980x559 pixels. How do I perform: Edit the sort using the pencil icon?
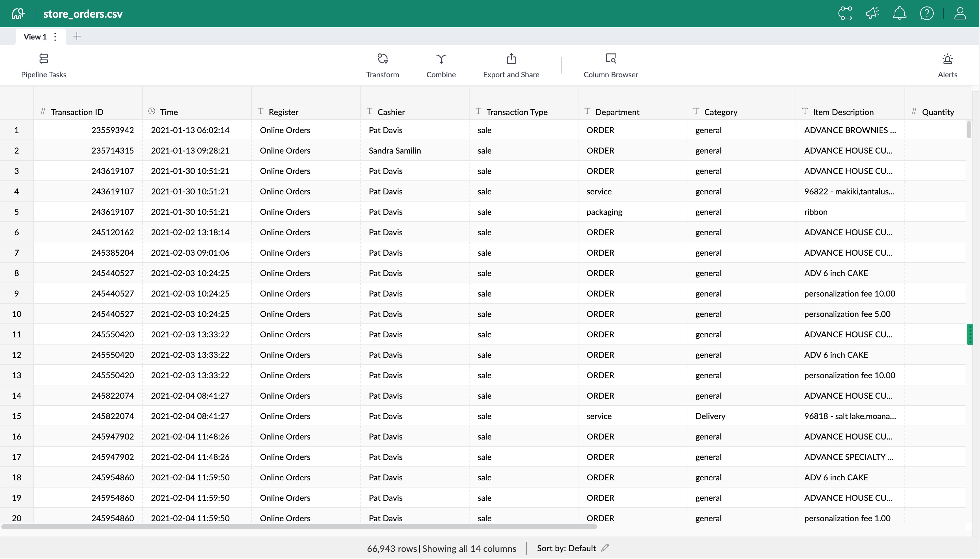[604, 548]
